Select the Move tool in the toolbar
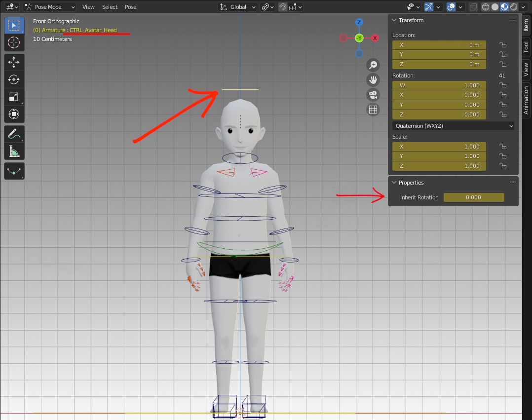The width and height of the screenshot is (532, 420). pos(14,62)
